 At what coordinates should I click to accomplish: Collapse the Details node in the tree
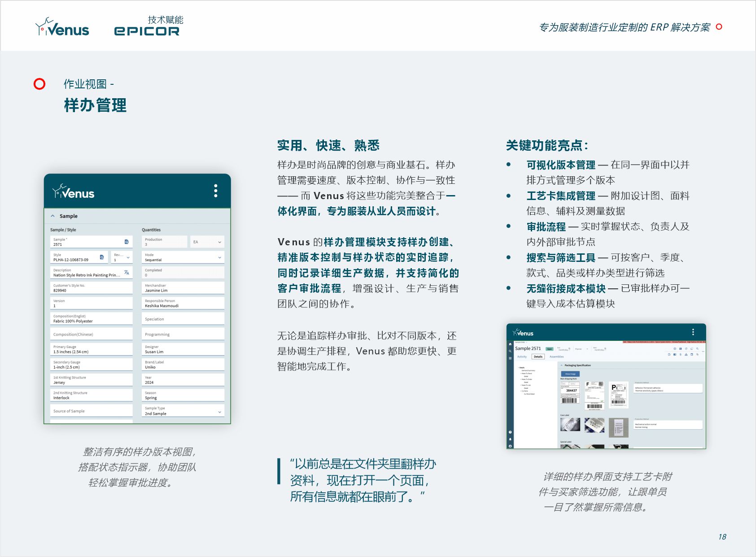pos(519,368)
